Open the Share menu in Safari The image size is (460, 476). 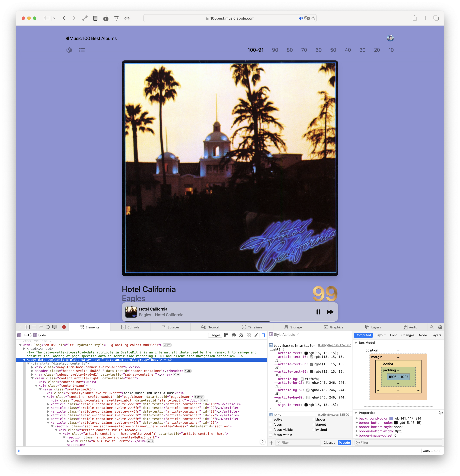point(415,18)
